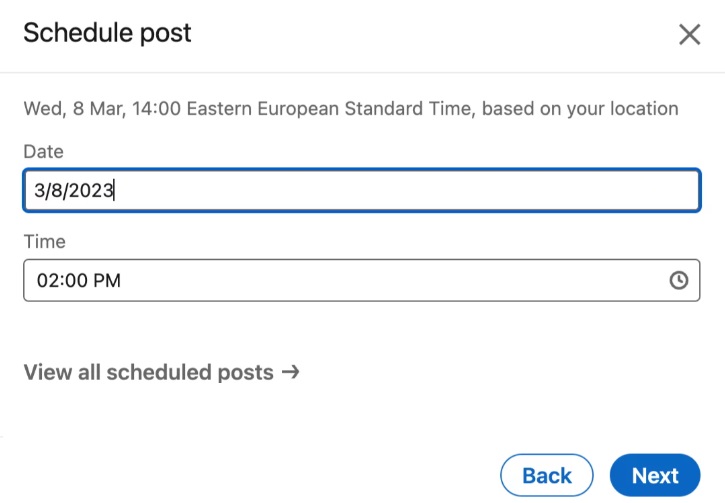This screenshot has width=725, height=503.
Task: Select the Schedule post heading text
Action: 107,33
